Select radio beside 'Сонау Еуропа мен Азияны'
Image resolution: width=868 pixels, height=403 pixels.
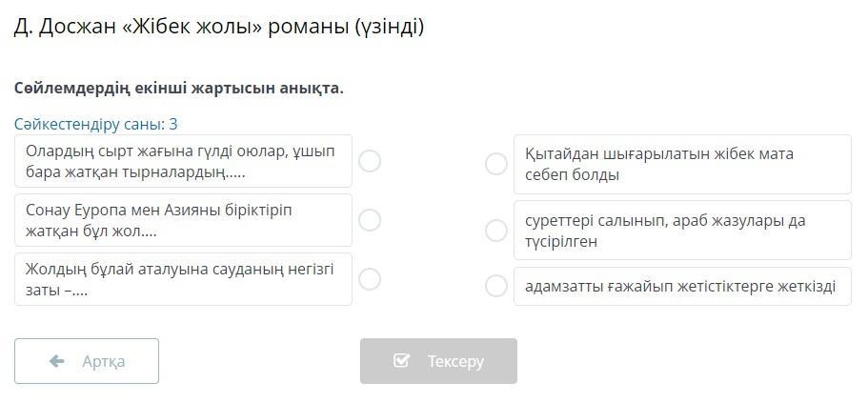370,220
